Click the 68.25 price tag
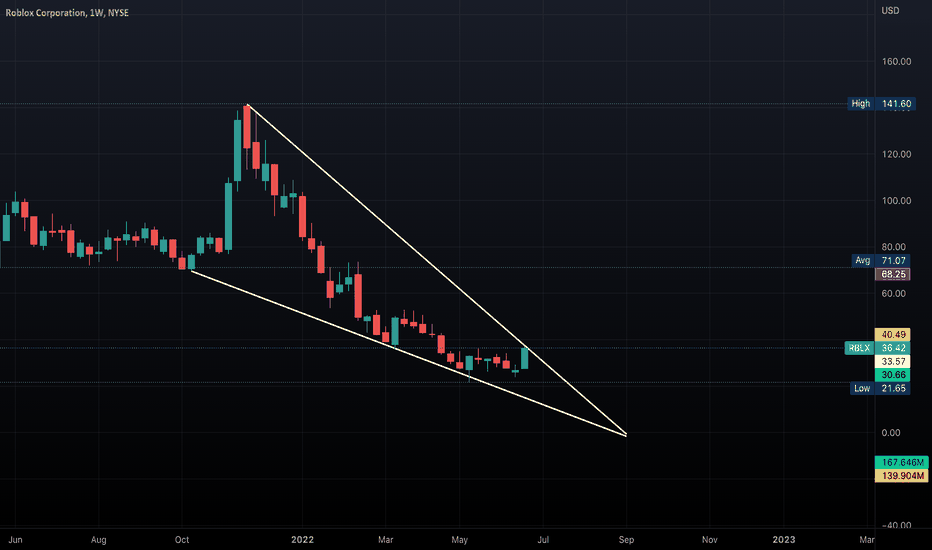This screenshot has height=550, width=932. point(893,274)
